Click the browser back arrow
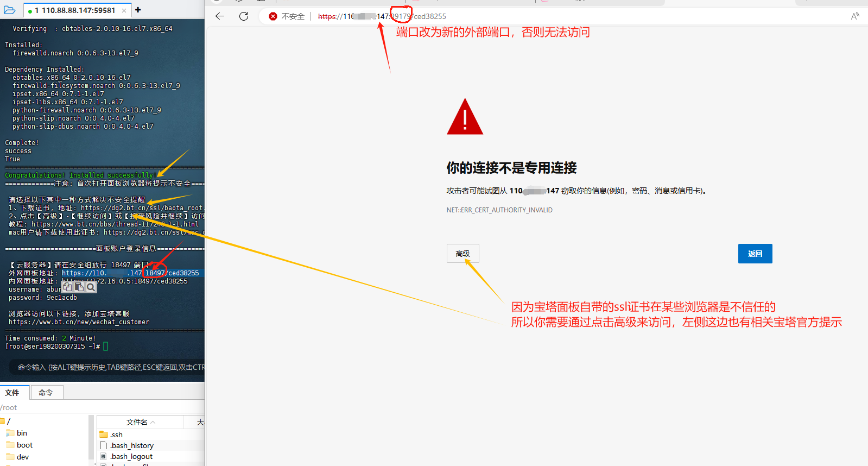The width and height of the screenshot is (868, 466). tap(219, 16)
